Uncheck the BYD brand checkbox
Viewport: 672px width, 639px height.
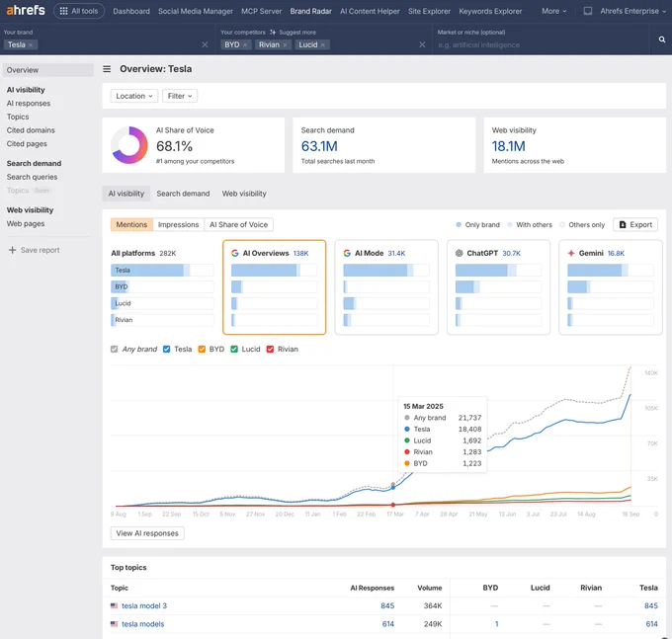(202, 349)
